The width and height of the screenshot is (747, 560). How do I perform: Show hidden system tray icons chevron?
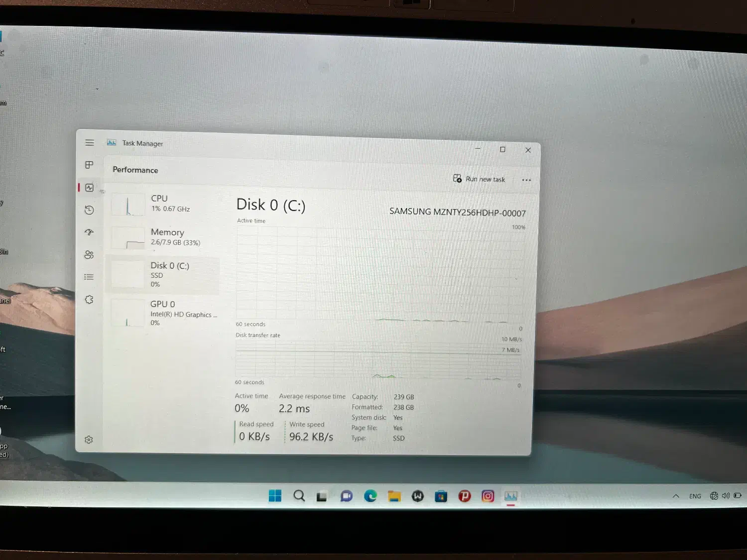pyautogui.click(x=676, y=496)
